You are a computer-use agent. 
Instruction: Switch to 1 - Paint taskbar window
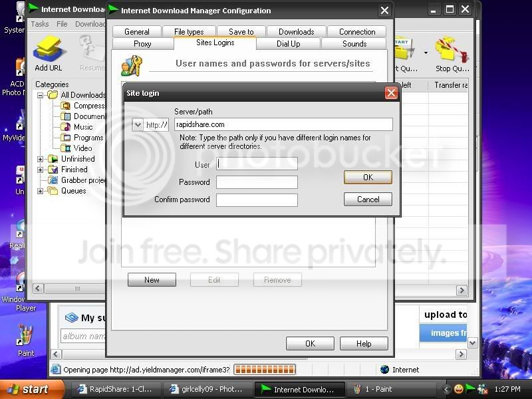pos(391,389)
